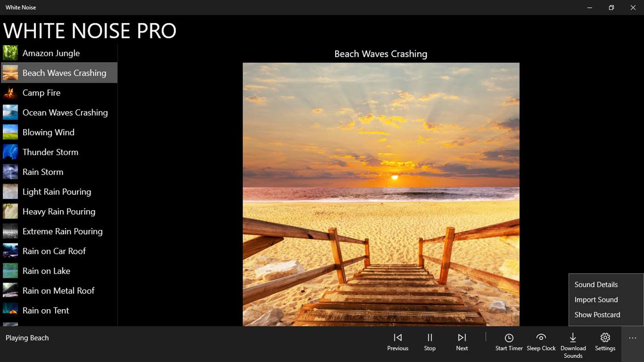Select the Rain on Metal Roof text label
The width and height of the screenshot is (644, 362).
[x=58, y=291]
